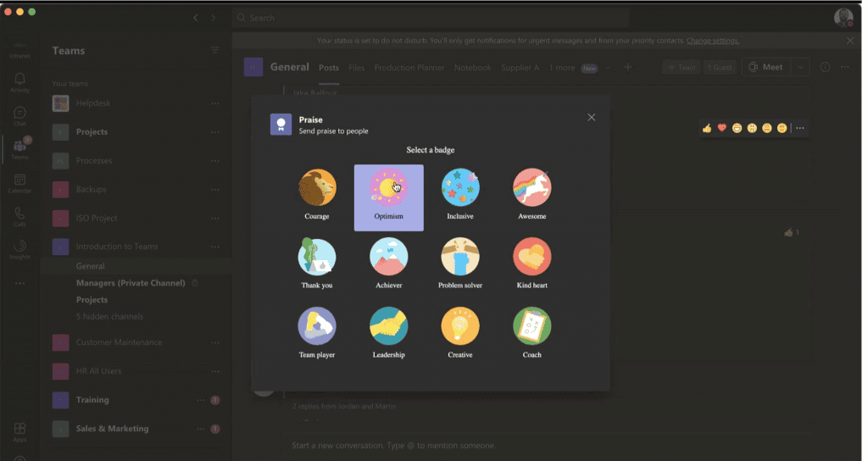The width and height of the screenshot is (868, 461).
Task: Select the Creative lightbulb badge
Action: pos(460,327)
